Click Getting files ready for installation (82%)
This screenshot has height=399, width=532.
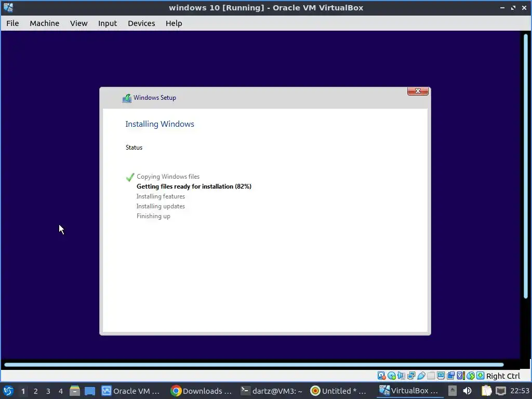[194, 187]
